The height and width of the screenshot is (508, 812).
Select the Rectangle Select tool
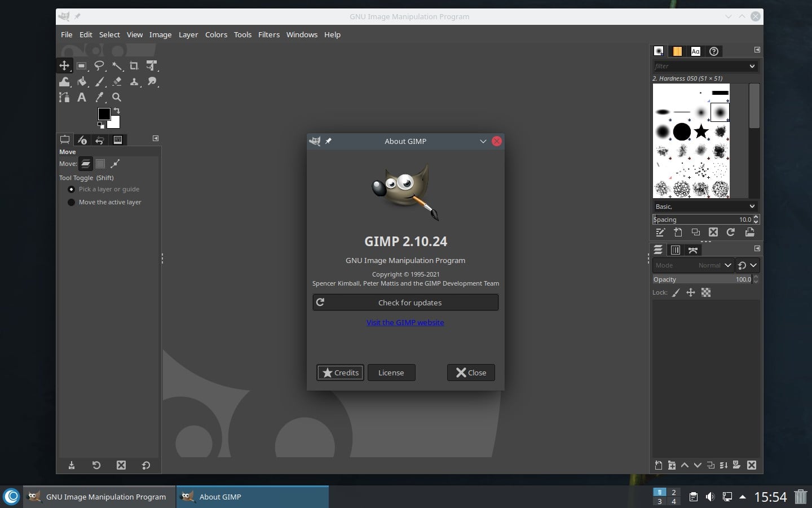(82, 65)
